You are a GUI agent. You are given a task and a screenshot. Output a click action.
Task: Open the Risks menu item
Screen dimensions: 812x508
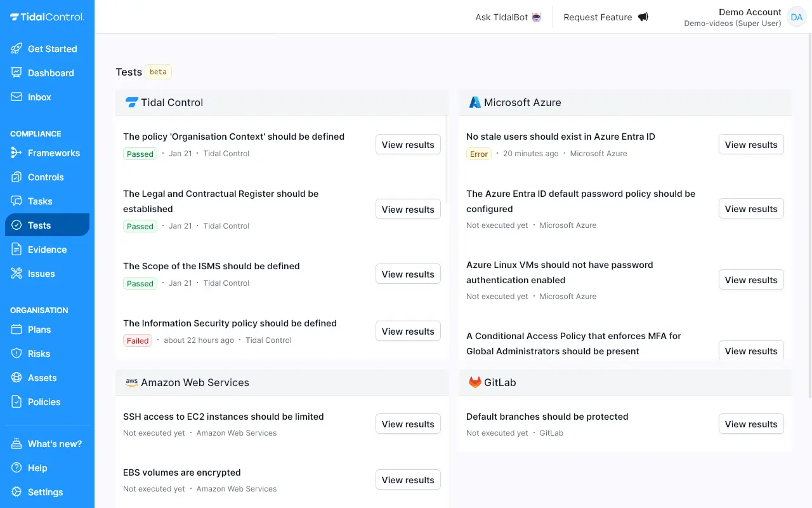pyautogui.click(x=47, y=354)
